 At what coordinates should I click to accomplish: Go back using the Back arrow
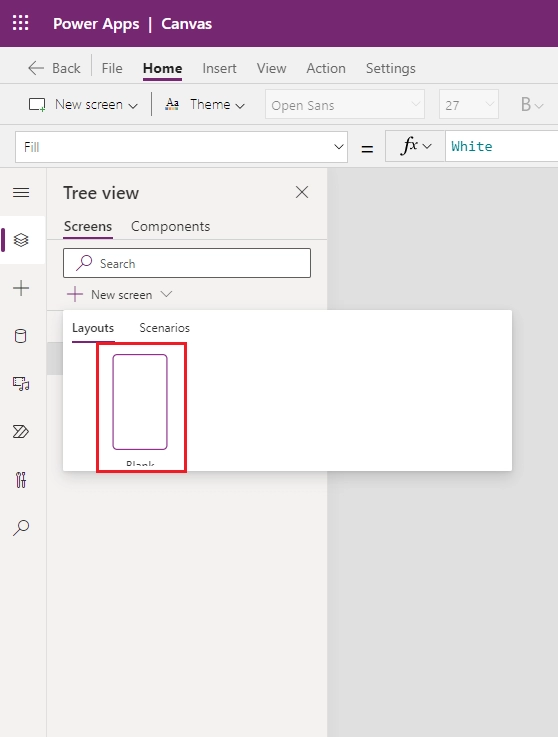pyautogui.click(x=54, y=68)
